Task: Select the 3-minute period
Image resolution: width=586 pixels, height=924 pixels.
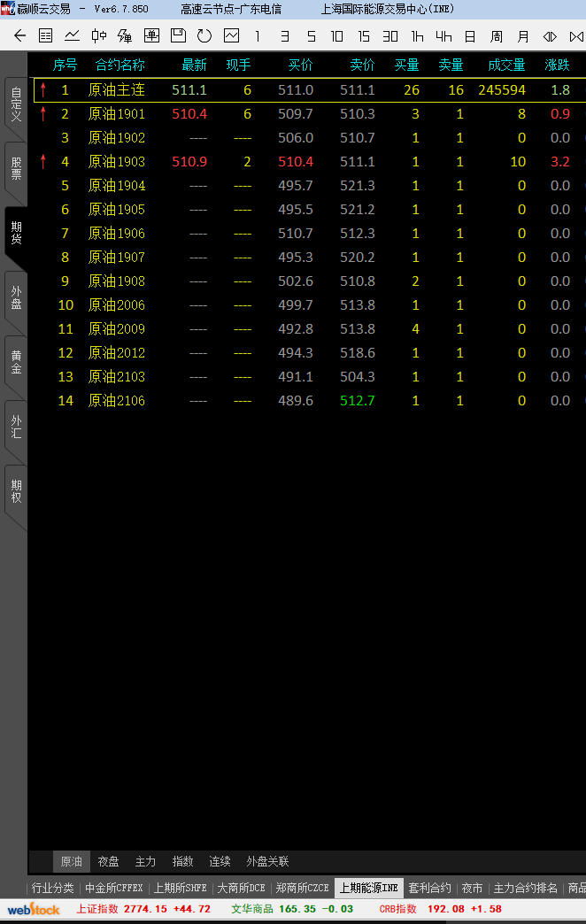Action: (285, 36)
